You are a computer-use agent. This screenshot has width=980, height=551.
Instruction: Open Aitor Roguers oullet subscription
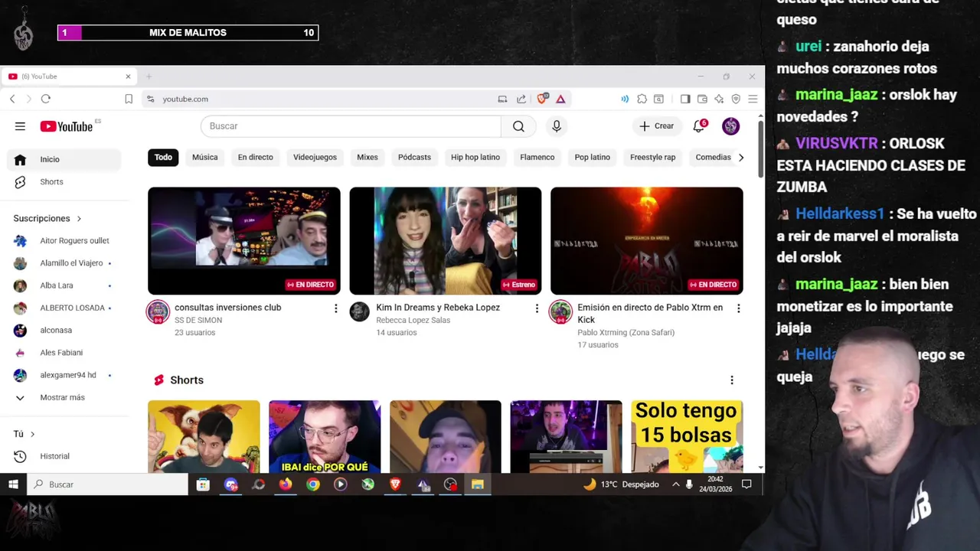tap(64, 240)
